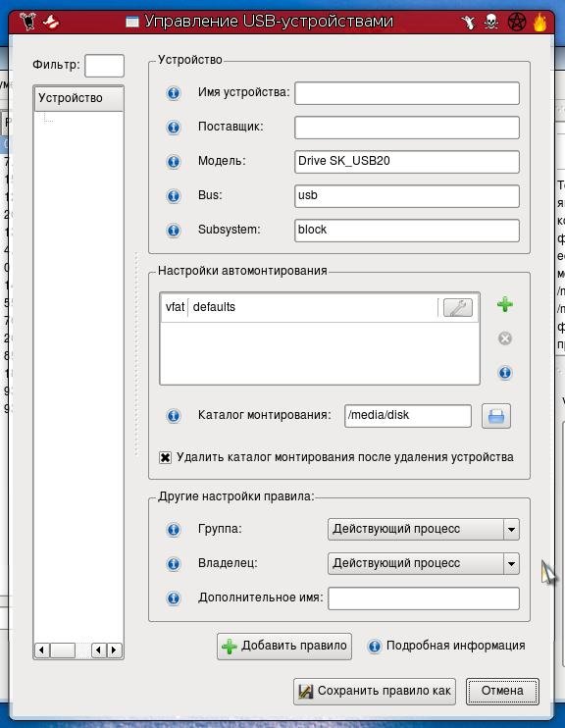Screen dimensions: 565x728
Task: Click info icon beside Каталог монтирования
Action: (x=174, y=416)
